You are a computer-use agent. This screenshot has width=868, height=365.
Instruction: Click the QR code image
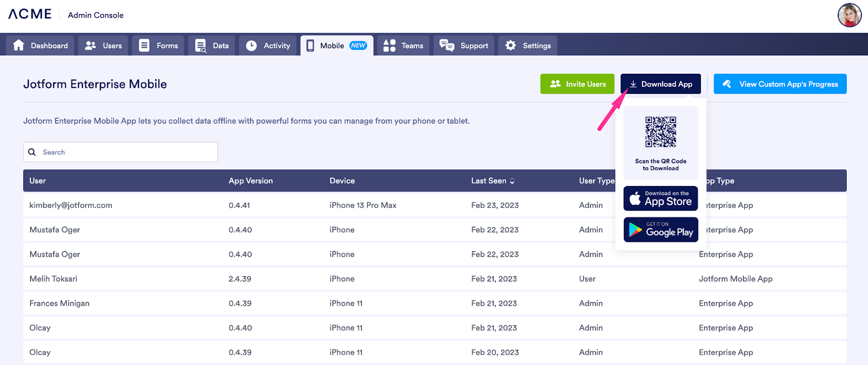pyautogui.click(x=661, y=132)
